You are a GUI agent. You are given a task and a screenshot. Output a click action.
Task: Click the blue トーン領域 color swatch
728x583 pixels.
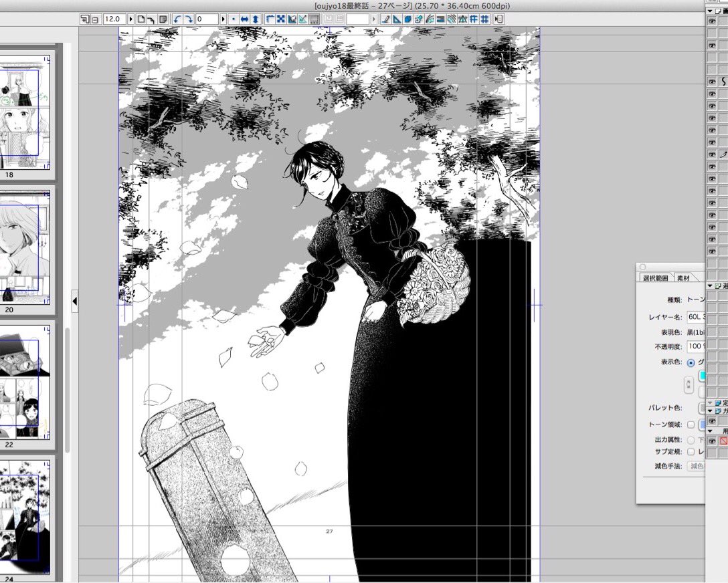(702, 425)
